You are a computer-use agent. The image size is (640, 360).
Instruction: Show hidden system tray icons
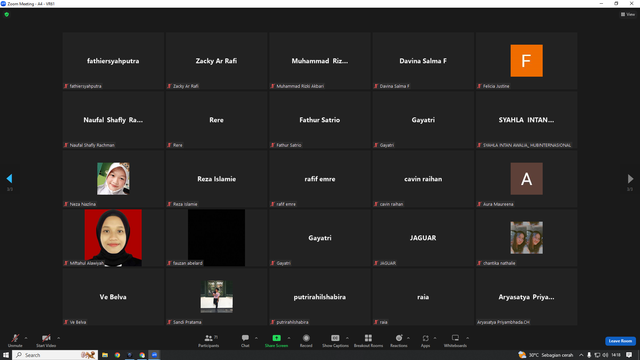(581, 355)
